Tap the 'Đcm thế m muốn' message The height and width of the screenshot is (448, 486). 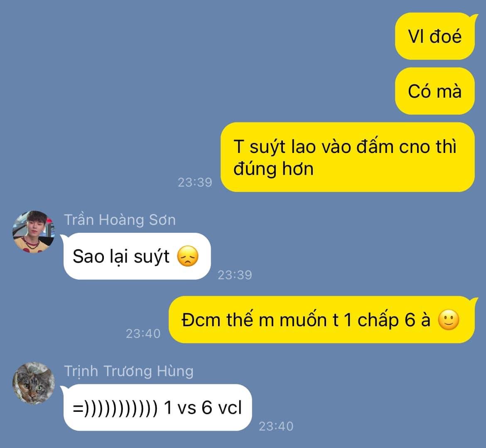pyautogui.click(x=322, y=320)
